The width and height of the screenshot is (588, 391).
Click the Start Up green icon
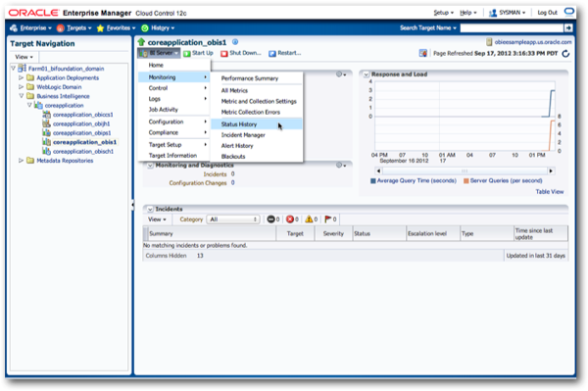187,54
